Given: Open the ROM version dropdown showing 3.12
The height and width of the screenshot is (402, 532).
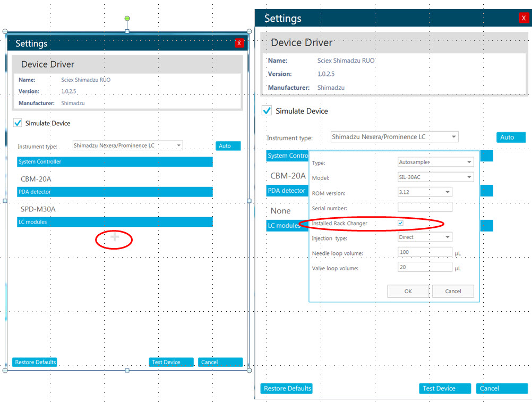Looking at the screenshot, I should pos(425,192).
